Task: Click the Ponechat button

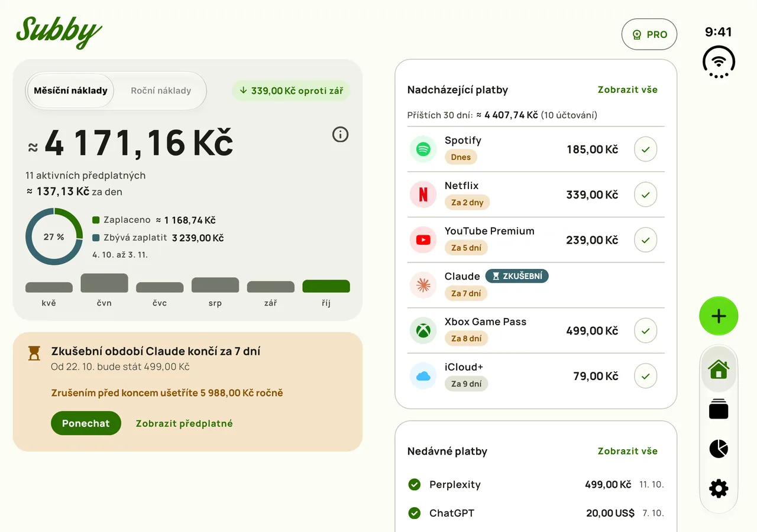Action: point(86,423)
